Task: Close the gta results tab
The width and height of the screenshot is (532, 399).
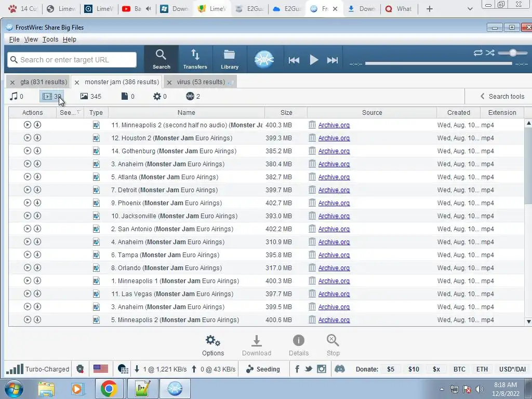Action: pos(12,82)
